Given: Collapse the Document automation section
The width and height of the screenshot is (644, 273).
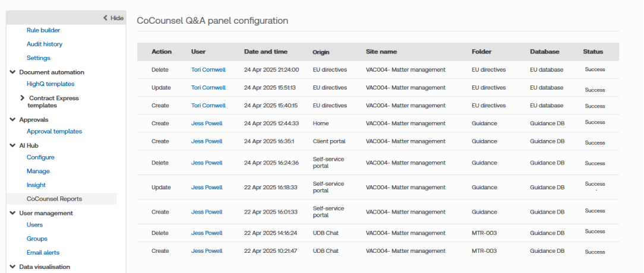Looking at the screenshot, I should 13,72.
